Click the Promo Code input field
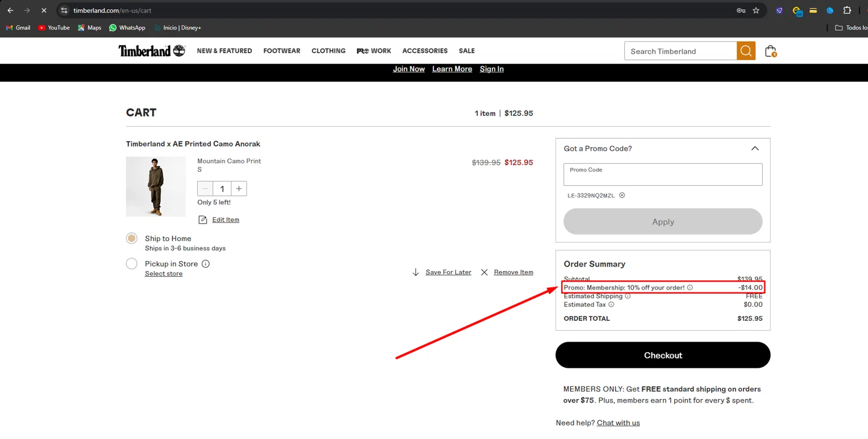 point(663,174)
